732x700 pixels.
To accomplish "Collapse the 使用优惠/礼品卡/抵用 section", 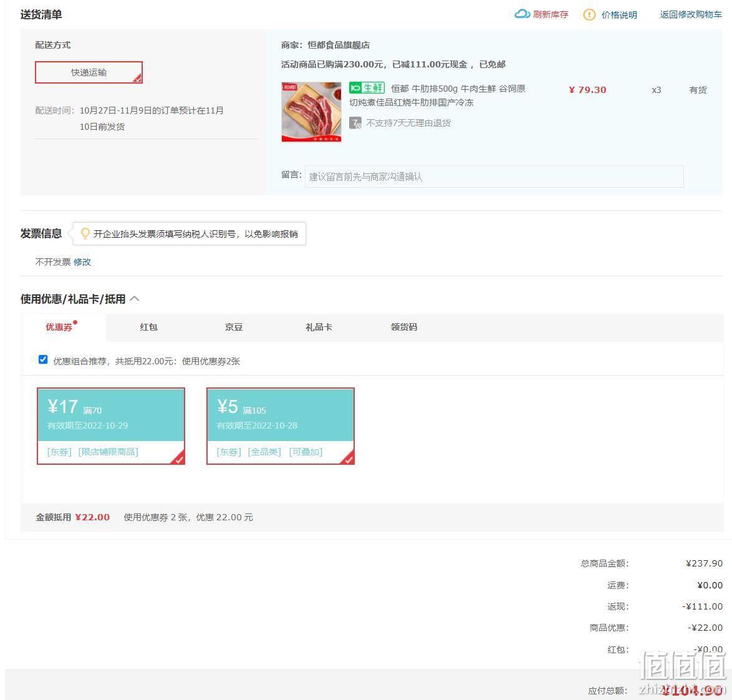I will tap(135, 299).
